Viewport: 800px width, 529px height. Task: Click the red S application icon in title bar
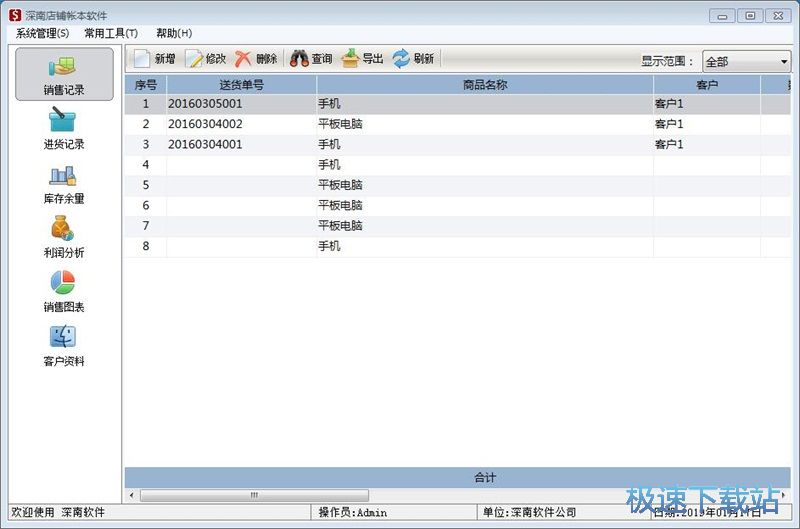(x=15, y=15)
